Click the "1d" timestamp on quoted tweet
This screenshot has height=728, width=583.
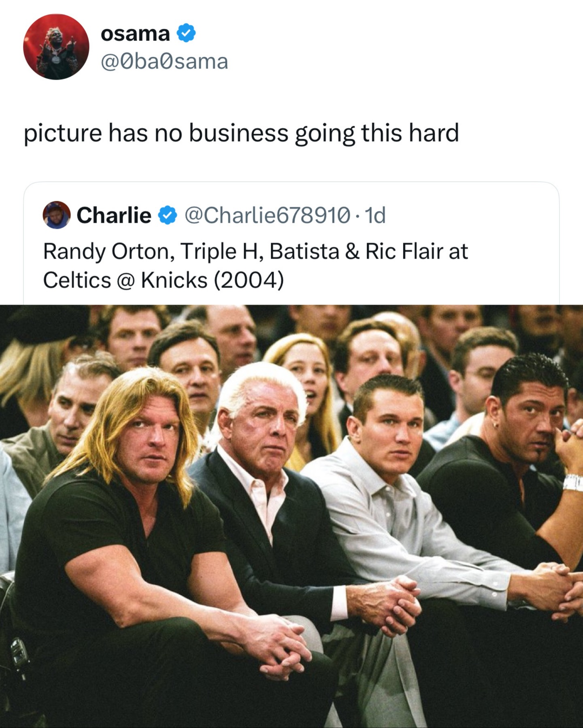click(x=375, y=215)
